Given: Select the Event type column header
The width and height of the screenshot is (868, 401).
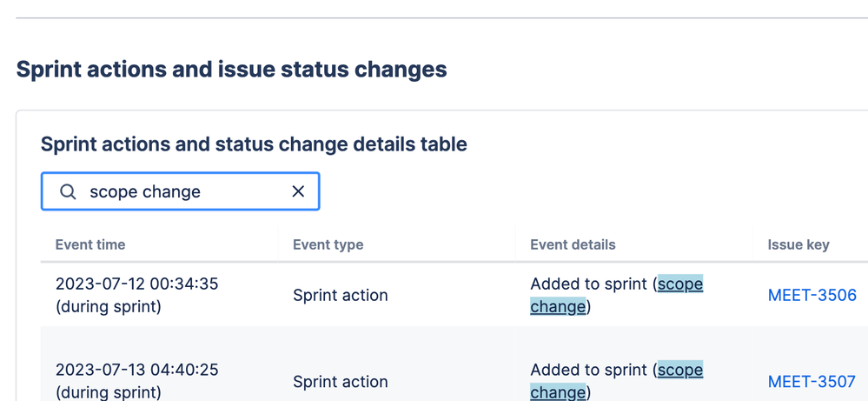Looking at the screenshot, I should tap(328, 244).
